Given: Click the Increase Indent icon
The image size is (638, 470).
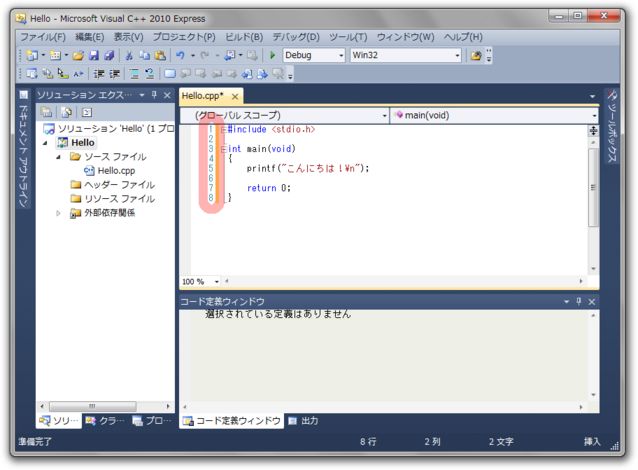Looking at the screenshot, I should (115, 74).
